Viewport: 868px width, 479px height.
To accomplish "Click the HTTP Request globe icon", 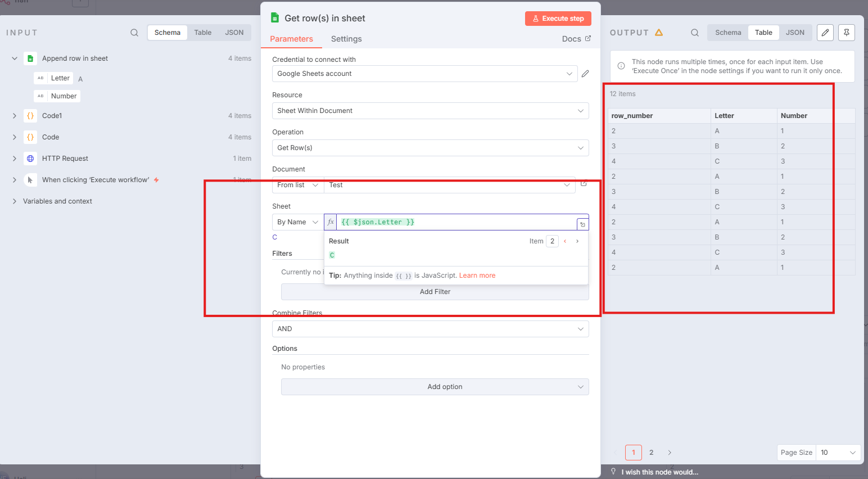I will coord(30,158).
